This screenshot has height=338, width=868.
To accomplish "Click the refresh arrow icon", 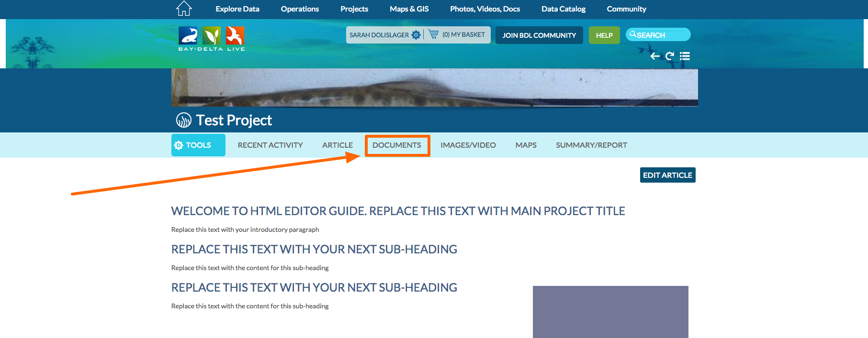I will tap(670, 56).
